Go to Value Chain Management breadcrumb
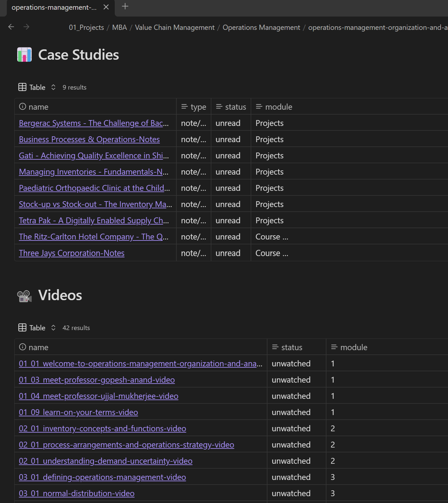 (174, 28)
